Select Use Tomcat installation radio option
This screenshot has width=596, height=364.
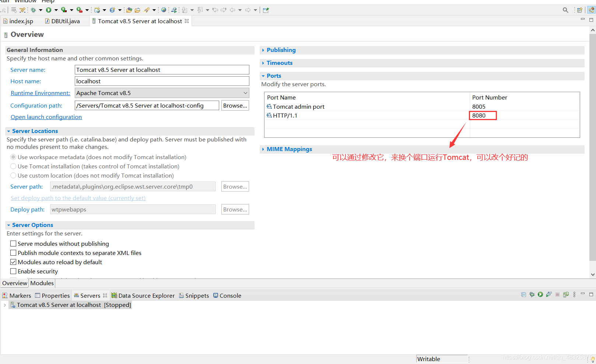pyautogui.click(x=13, y=166)
